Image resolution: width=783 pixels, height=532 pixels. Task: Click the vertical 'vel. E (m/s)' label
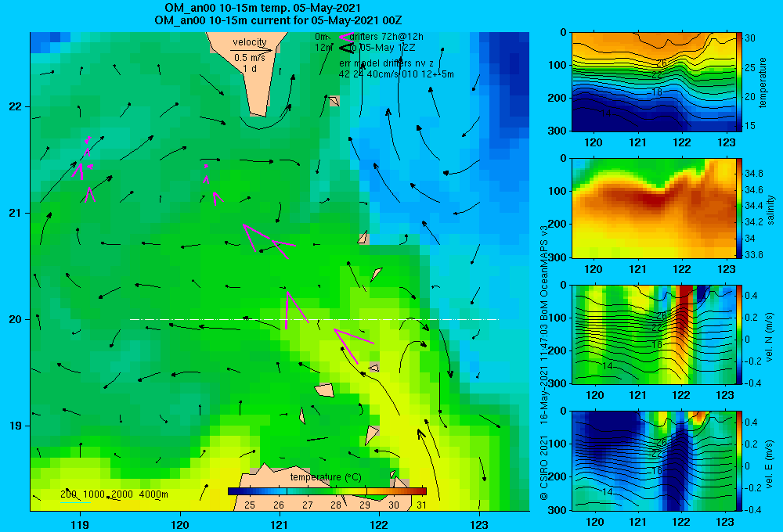pyautogui.click(x=770, y=464)
